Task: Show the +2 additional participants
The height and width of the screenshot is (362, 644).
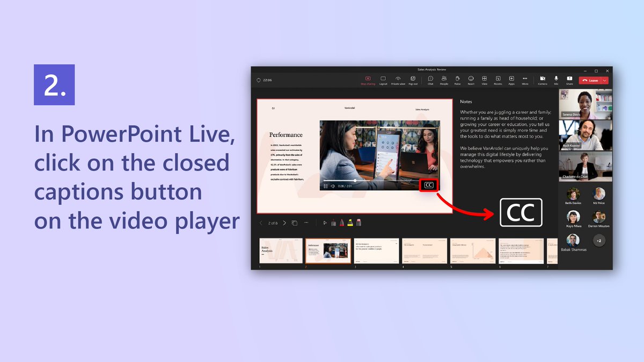Action: point(599,241)
